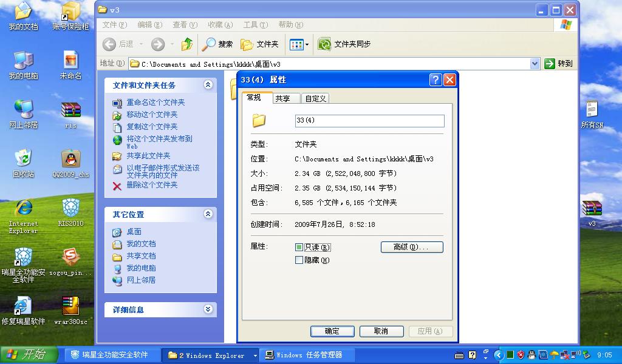Open the 搜索 search pane
The image size is (622, 364).
click(x=217, y=44)
